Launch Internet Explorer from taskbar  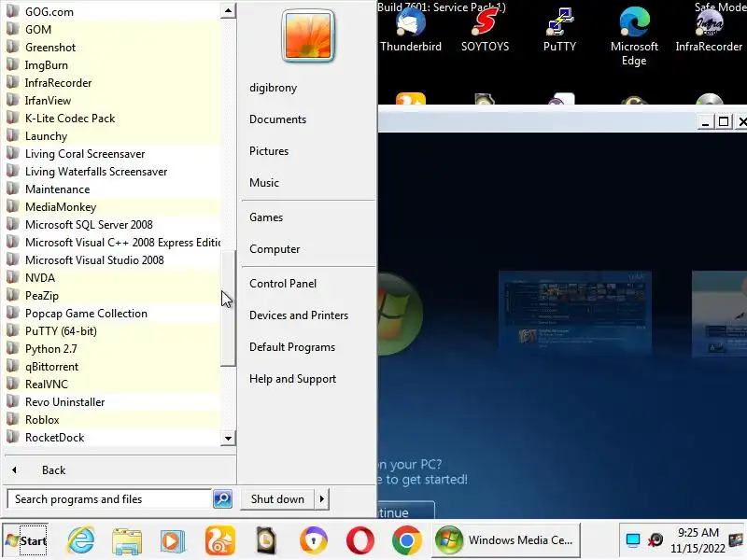point(80,540)
